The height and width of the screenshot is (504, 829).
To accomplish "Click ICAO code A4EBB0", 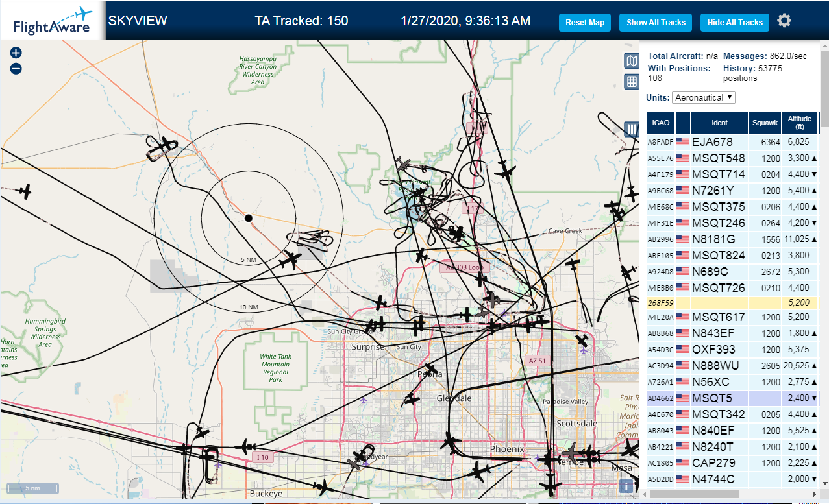I will (x=661, y=288).
